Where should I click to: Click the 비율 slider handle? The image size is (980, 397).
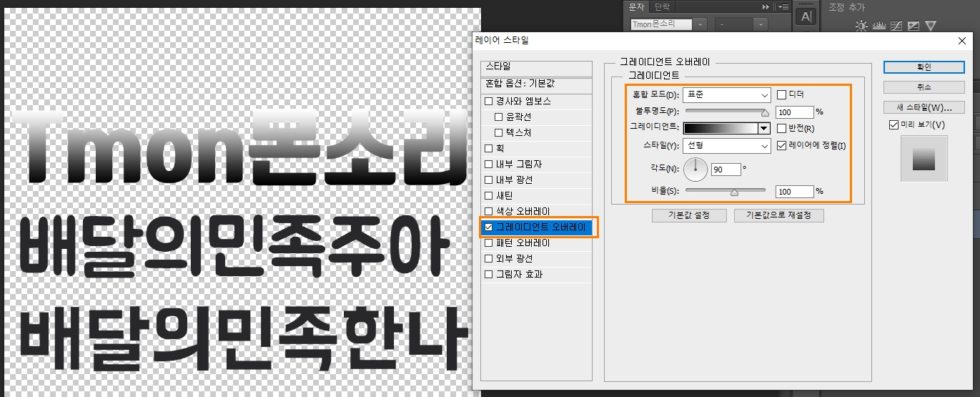tap(734, 192)
